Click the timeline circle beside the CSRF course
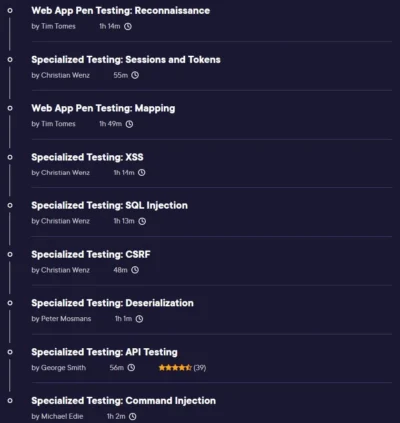Screen dimensions: 400x423 [10, 254]
